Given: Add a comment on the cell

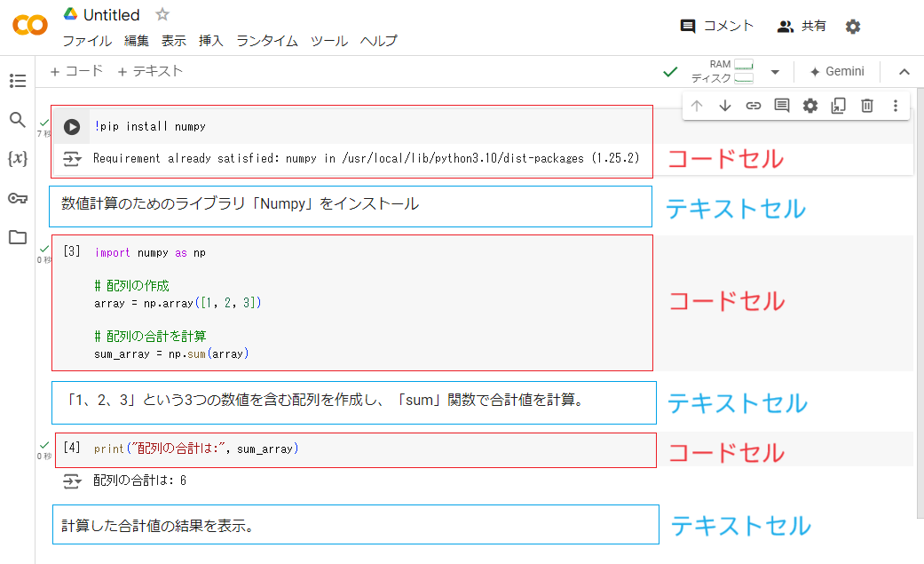Looking at the screenshot, I should pyautogui.click(x=782, y=105).
